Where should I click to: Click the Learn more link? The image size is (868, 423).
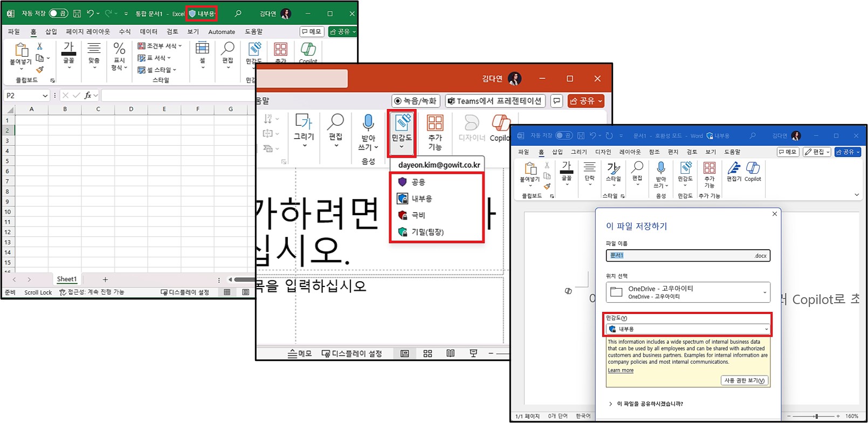click(x=621, y=371)
